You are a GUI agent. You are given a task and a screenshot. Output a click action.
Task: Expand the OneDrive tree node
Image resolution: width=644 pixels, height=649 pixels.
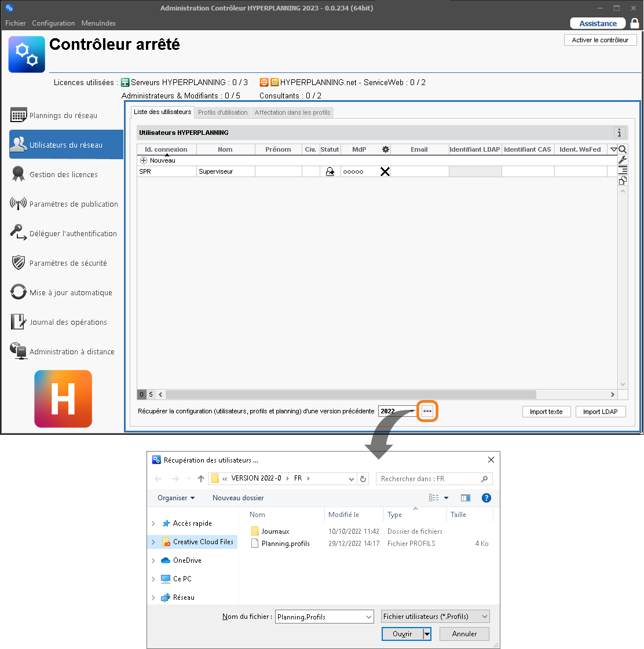click(x=153, y=560)
